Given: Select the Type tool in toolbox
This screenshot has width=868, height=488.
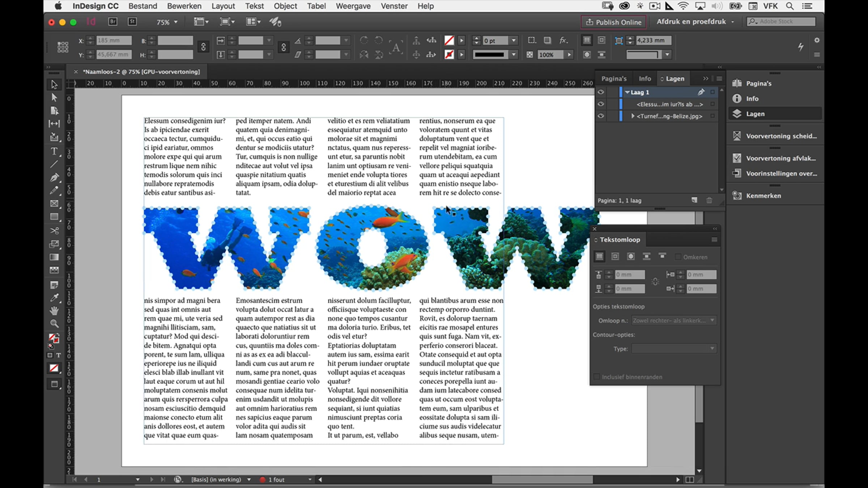Looking at the screenshot, I should 54,151.
